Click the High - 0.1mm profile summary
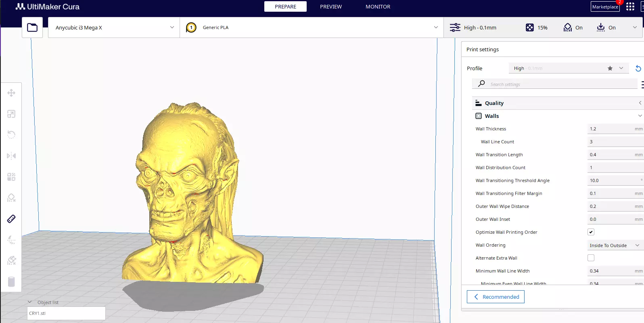Image resolution: width=644 pixels, height=323 pixels. [x=480, y=27]
